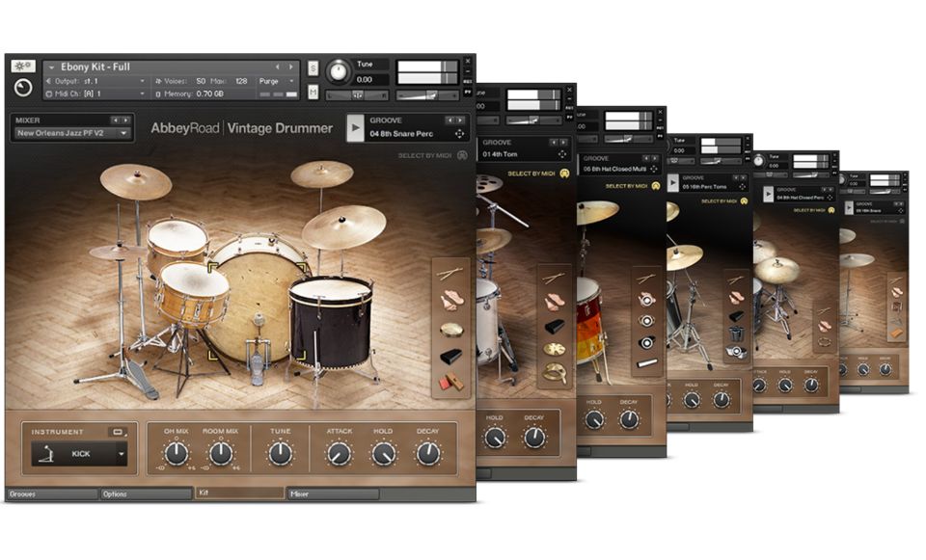Select the red wood blocks percussion icon

click(450, 382)
